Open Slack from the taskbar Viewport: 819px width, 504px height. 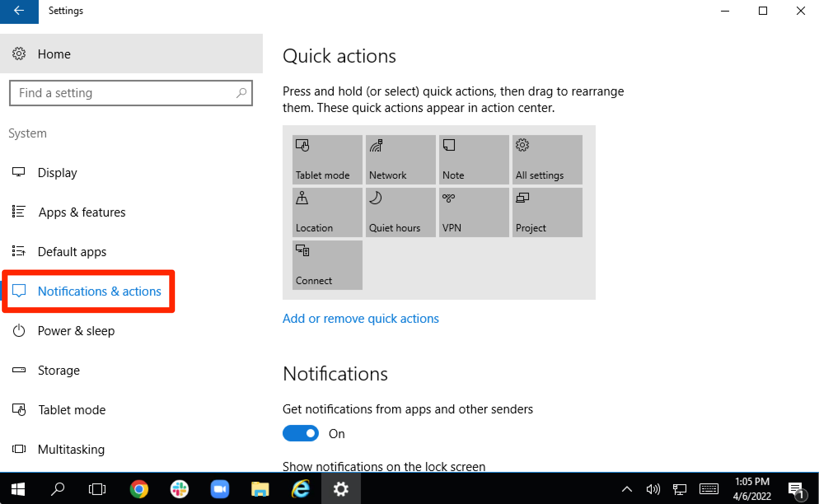click(x=179, y=489)
